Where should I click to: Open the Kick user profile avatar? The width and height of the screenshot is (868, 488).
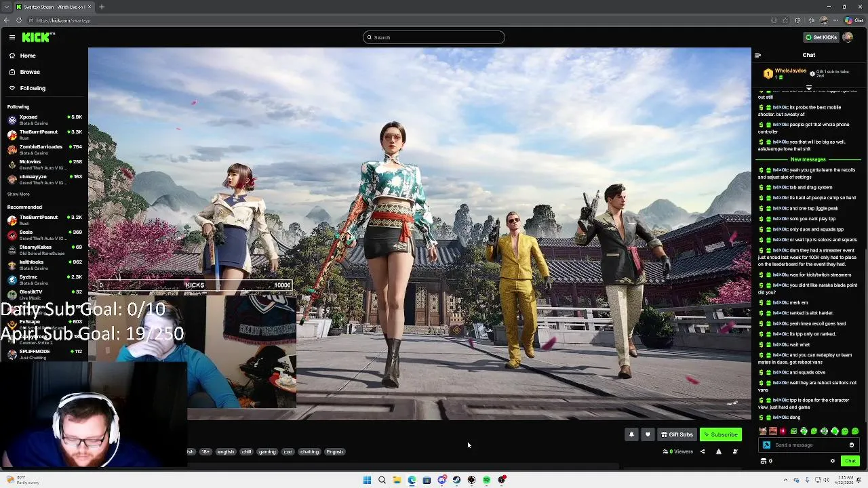pyautogui.click(x=848, y=37)
